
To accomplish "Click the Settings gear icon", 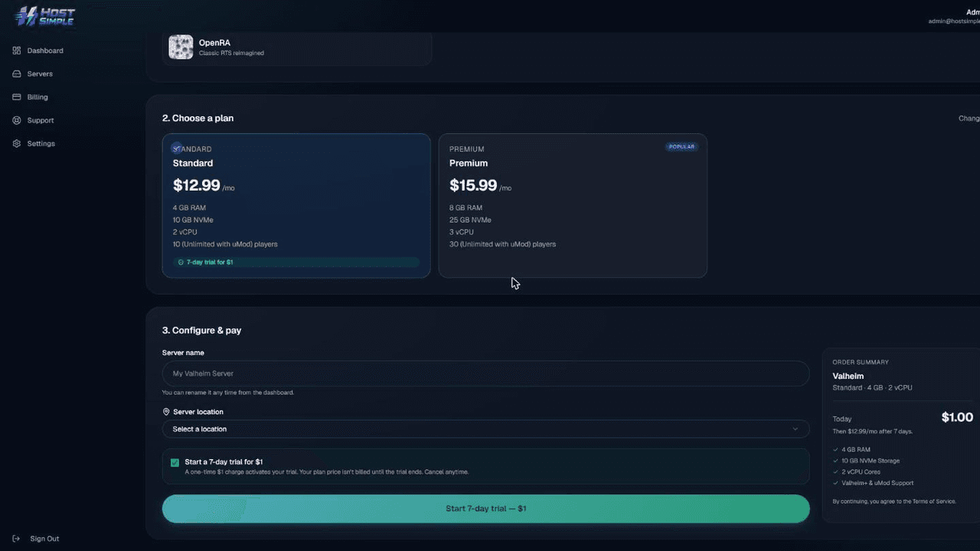I will coord(17,144).
